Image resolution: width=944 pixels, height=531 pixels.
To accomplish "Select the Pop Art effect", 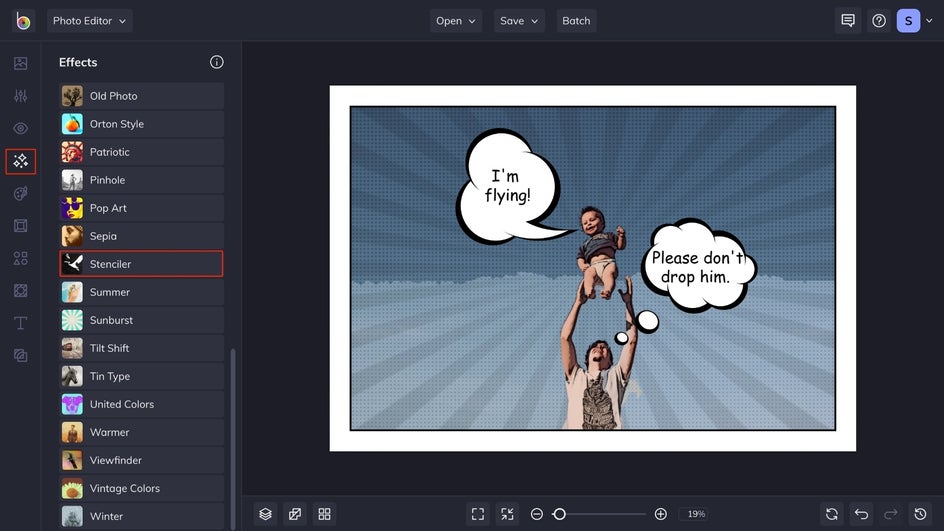I will click(x=141, y=208).
